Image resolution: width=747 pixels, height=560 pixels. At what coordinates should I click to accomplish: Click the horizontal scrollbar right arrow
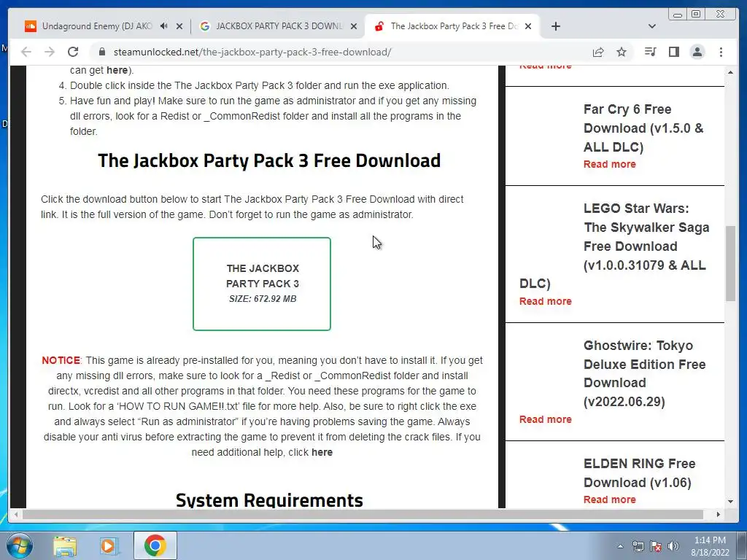(719, 514)
